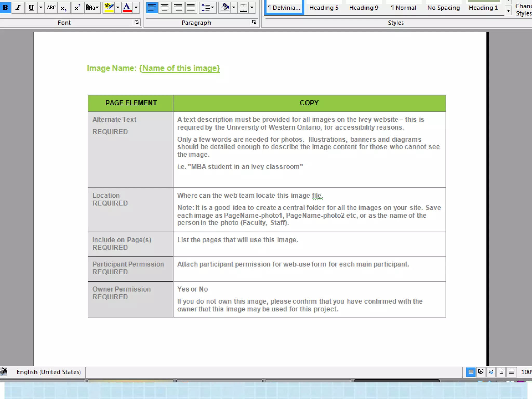Viewport: 532px width, 399px height.
Task: Apply strikethrough to text
Action: click(x=51, y=8)
